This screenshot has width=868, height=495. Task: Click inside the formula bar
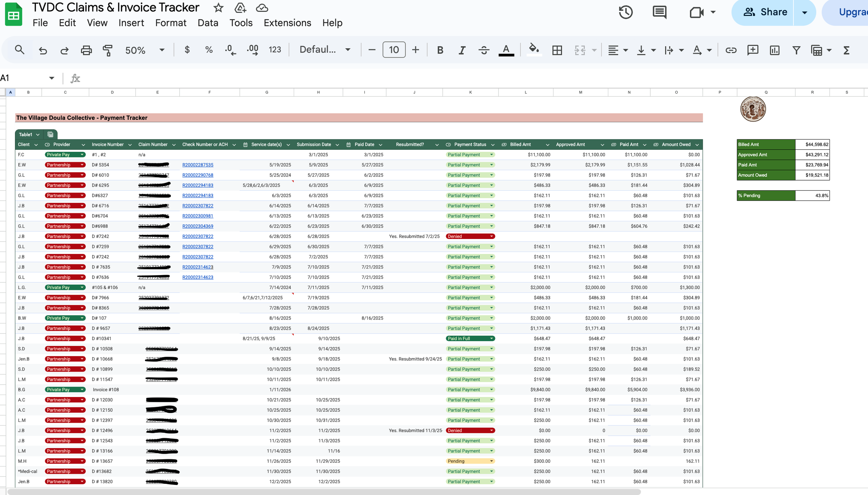(243, 78)
